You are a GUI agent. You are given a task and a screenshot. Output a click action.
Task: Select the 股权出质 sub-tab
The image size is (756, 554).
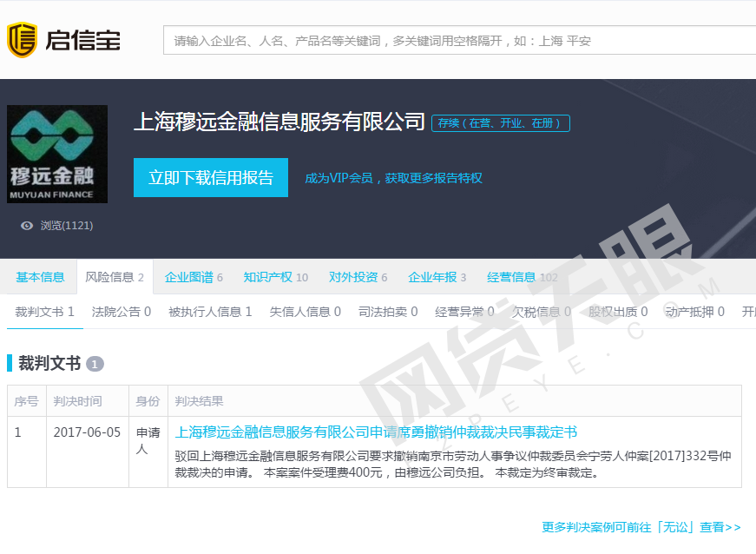click(x=618, y=312)
